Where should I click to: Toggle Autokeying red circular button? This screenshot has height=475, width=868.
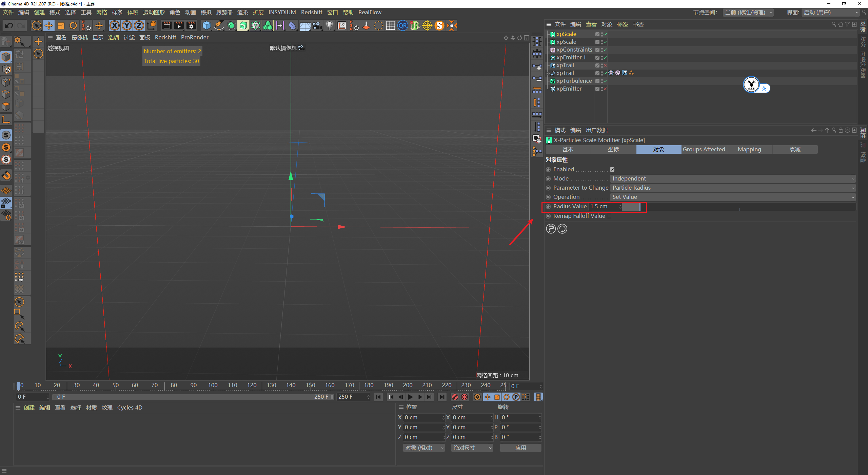point(465,397)
